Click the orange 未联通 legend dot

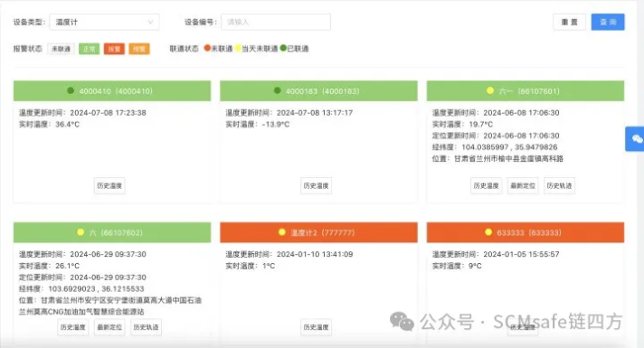207,48
